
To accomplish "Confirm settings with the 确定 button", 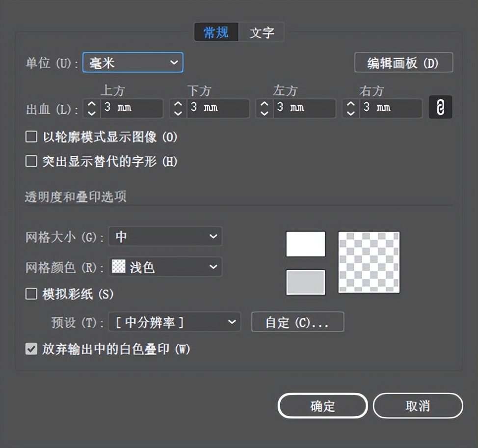I will (322, 406).
